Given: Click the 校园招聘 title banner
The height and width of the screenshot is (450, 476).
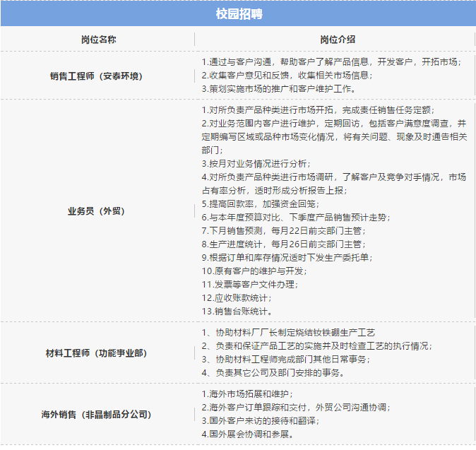Looking at the screenshot, I should [238, 13].
